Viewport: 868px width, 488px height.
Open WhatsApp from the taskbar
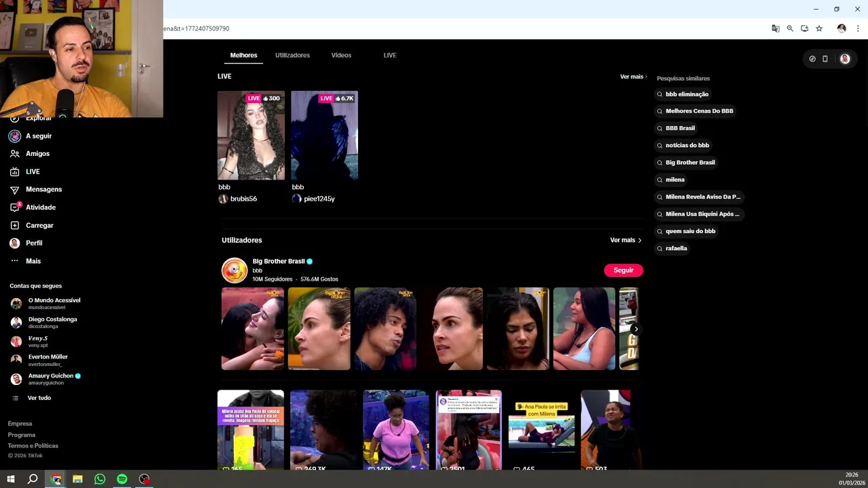tap(100, 479)
